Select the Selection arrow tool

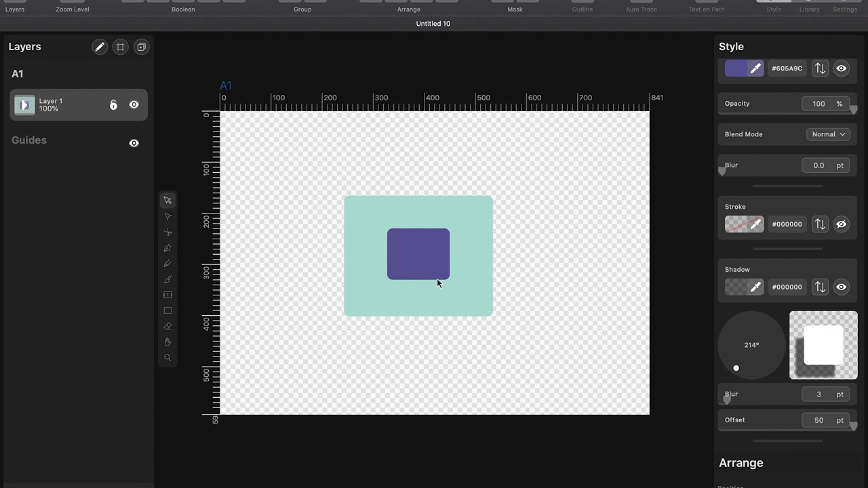tap(167, 201)
